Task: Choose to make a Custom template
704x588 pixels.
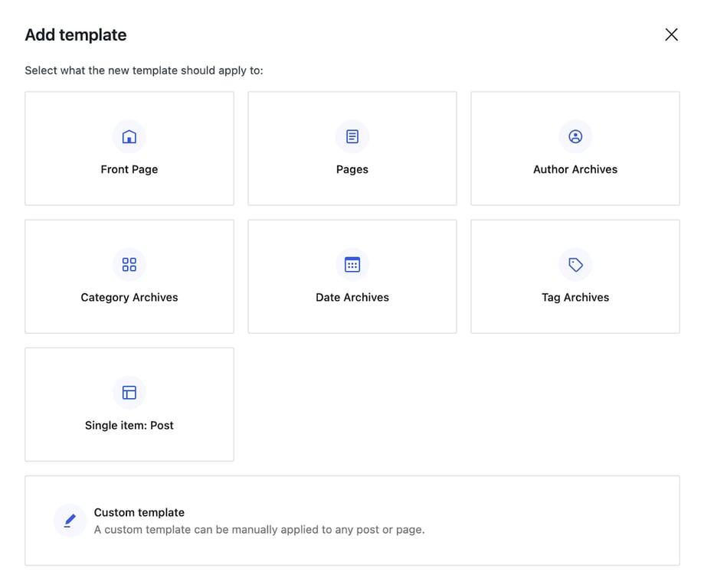Action: click(352, 521)
